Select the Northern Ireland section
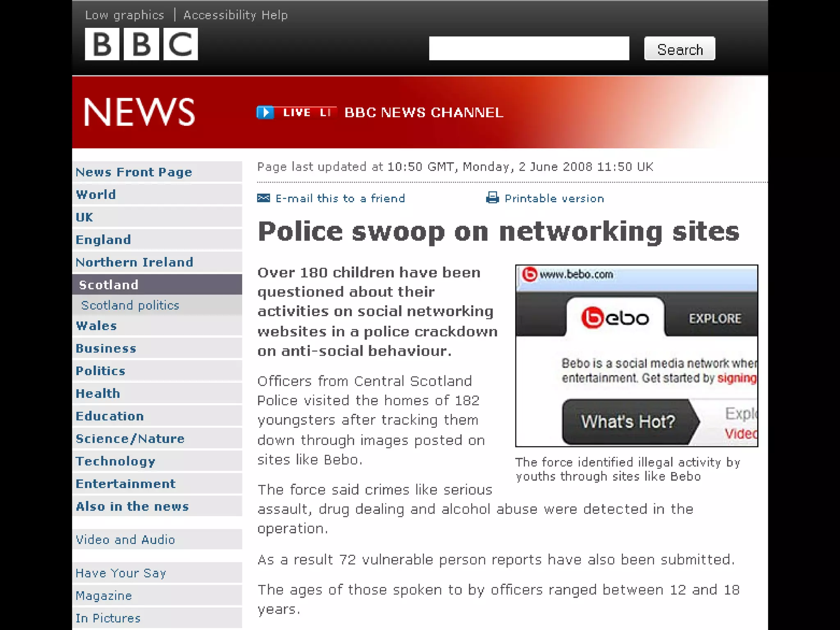840x630 pixels. click(134, 262)
